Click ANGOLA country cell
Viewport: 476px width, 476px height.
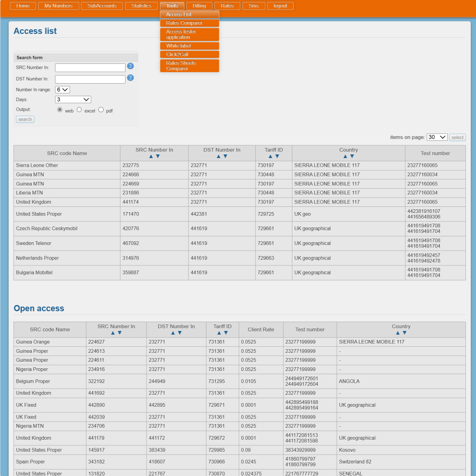[401, 381]
